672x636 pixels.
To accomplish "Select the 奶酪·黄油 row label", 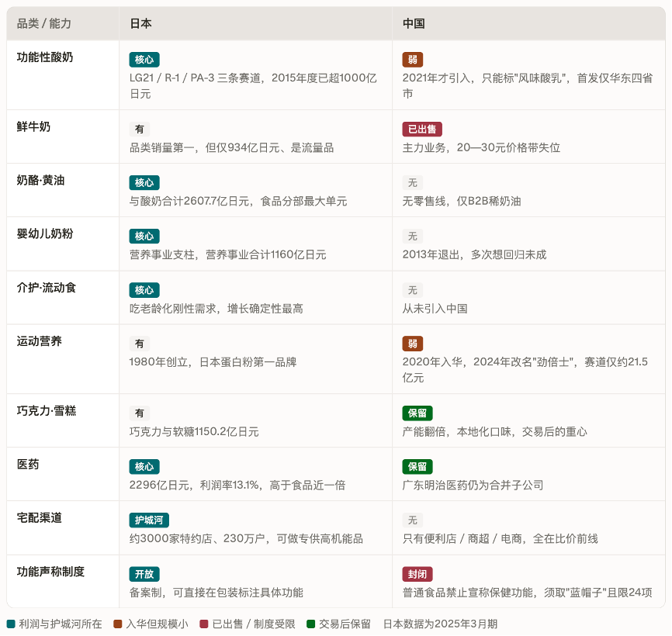I will [x=40, y=180].
